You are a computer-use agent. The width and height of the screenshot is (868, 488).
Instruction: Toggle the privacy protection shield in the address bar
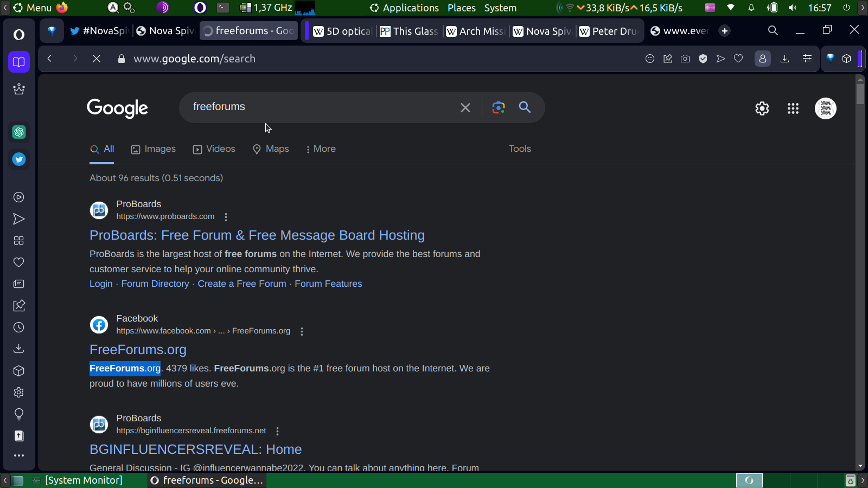703,59
